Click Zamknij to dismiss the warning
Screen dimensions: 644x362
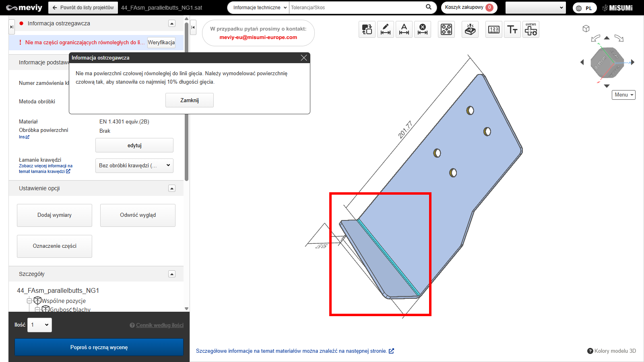[x=189, y=100]
